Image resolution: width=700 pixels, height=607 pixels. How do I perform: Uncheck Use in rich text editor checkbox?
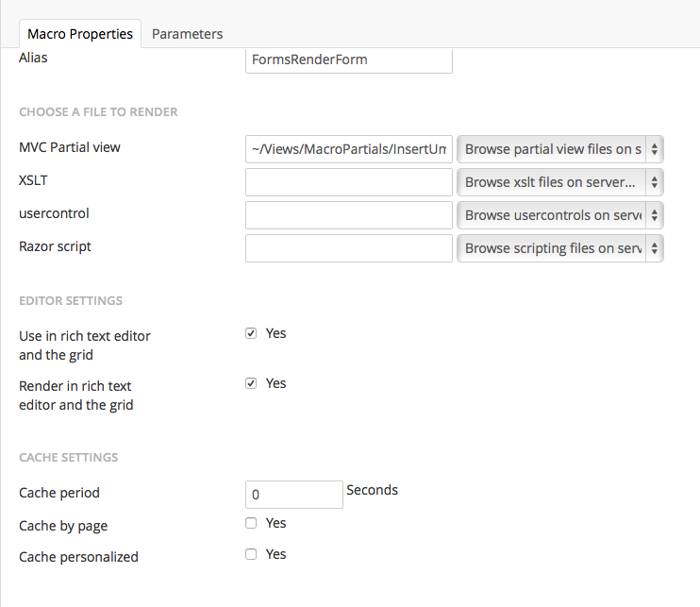tap(251, 333)
